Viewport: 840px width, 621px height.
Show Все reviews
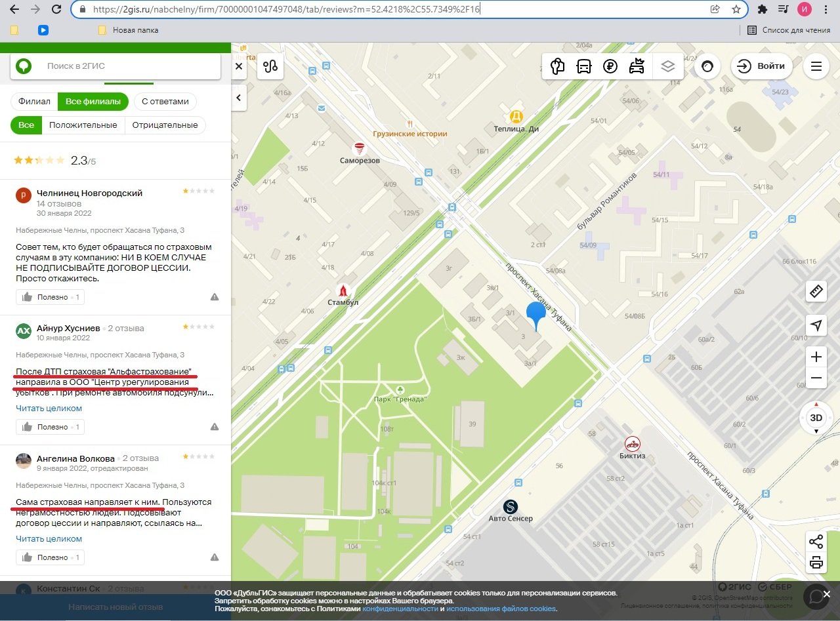pos(26,125)
